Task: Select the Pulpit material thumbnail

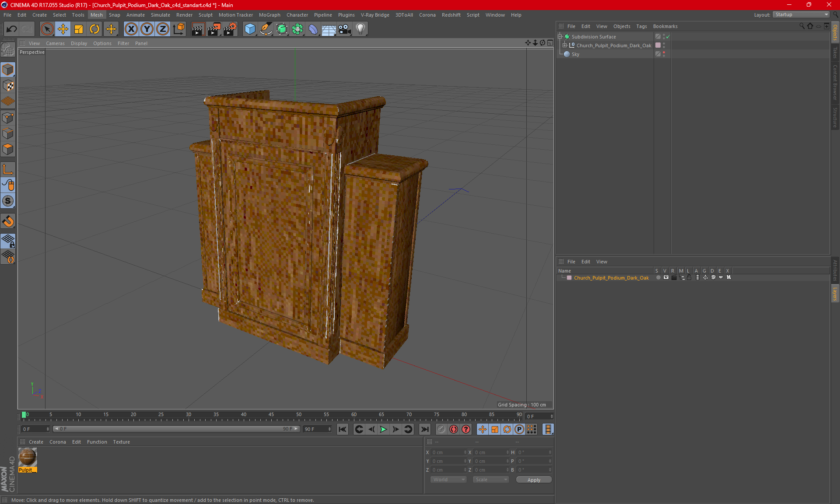Action: coord(27,458)
